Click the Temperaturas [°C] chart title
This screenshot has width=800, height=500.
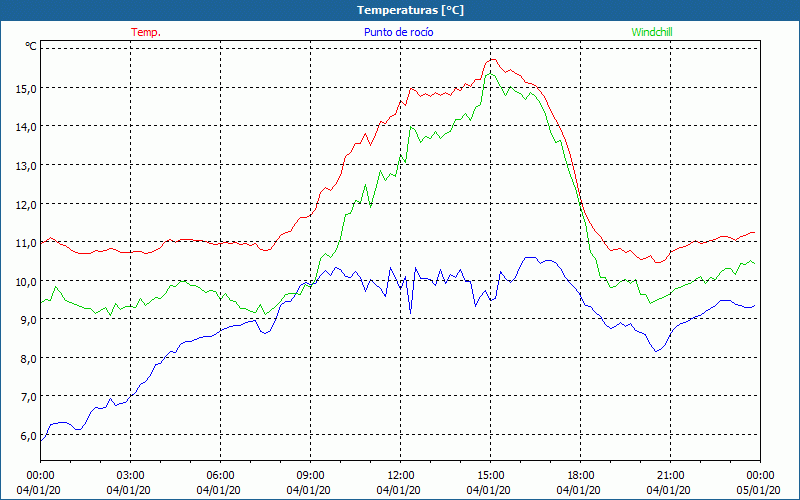click(x=410, y=10)
